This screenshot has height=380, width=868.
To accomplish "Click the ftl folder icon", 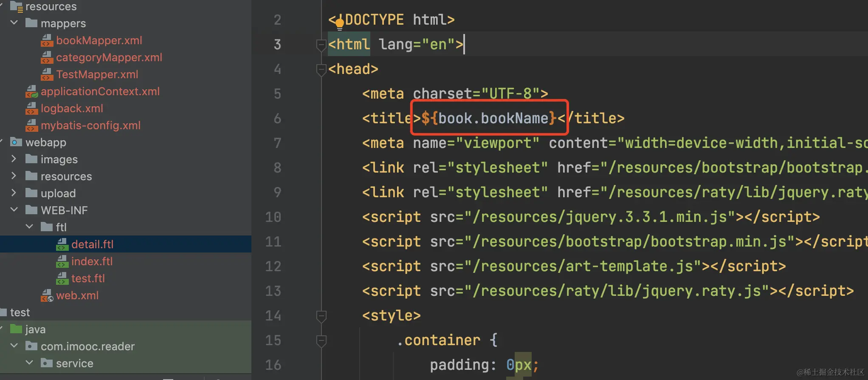I will point(47,227).
